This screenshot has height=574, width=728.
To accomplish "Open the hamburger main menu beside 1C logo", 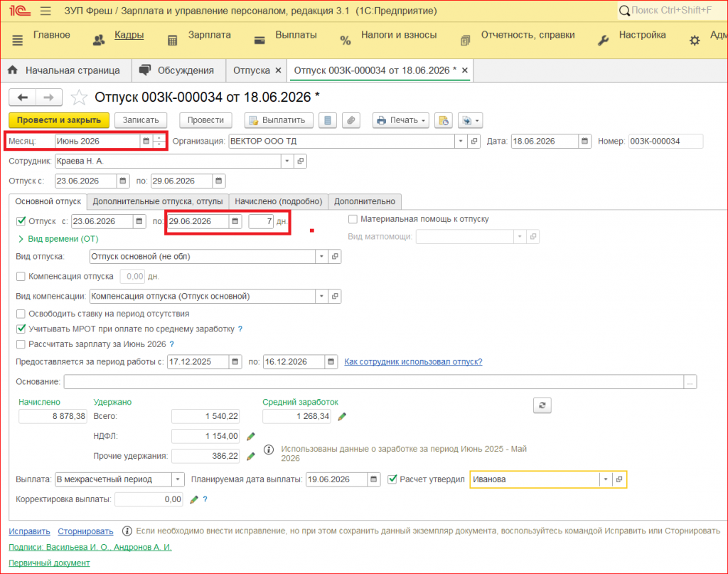I will click(x=45, y=11).
